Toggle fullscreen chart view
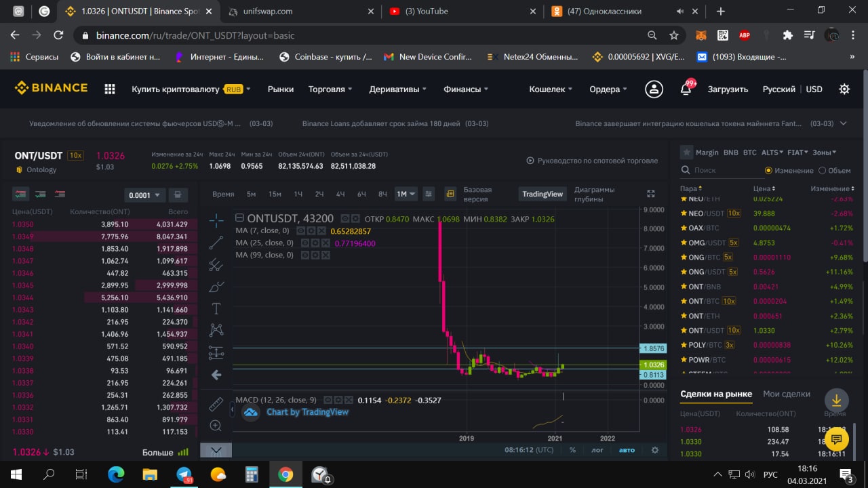This screenshot has width=868, height=488. pos(651,194)
